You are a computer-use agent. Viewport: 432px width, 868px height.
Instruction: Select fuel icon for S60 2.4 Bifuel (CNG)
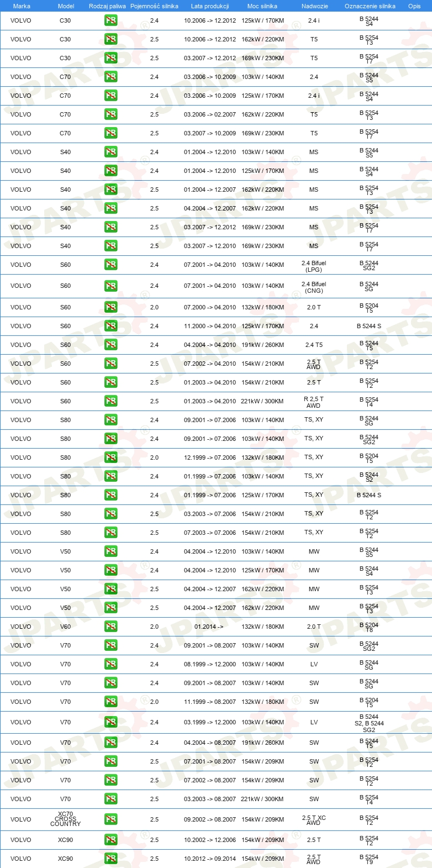click(110, 286)
